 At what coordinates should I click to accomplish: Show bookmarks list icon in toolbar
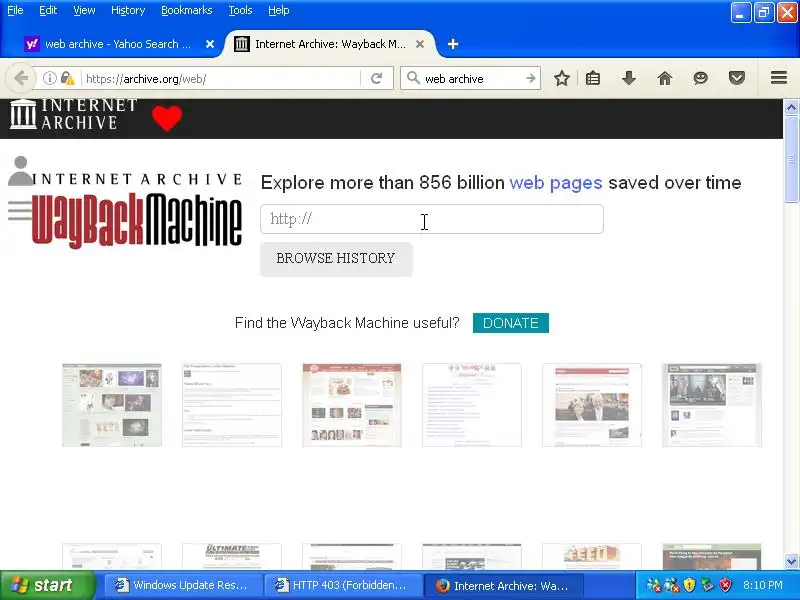[x=593, y=78]
